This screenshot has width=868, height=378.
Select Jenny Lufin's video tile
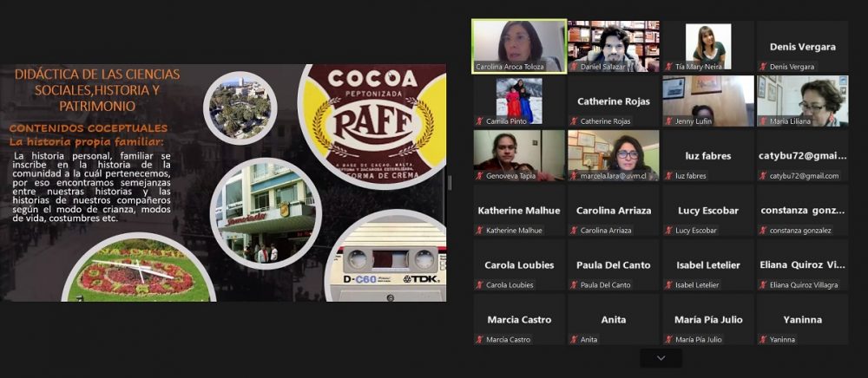(x=708, y=101)
